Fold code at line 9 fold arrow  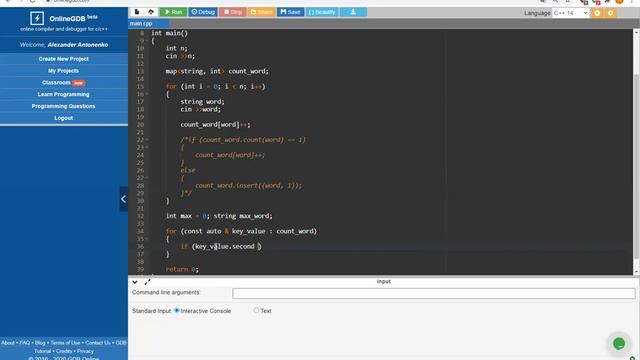tap(147, 41)
